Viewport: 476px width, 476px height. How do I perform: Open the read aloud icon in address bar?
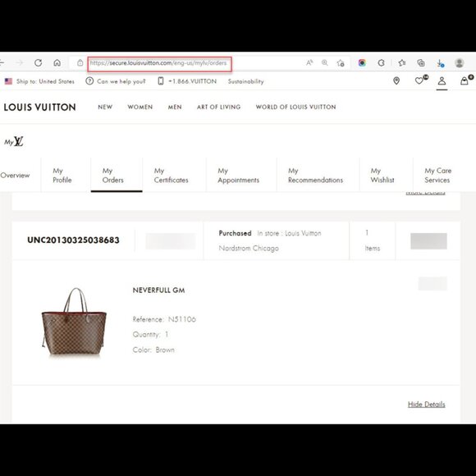point(309,63)
